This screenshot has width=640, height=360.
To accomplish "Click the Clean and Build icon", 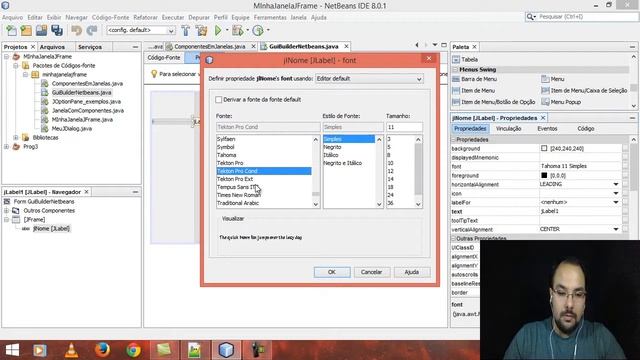I will pos(201,30).
